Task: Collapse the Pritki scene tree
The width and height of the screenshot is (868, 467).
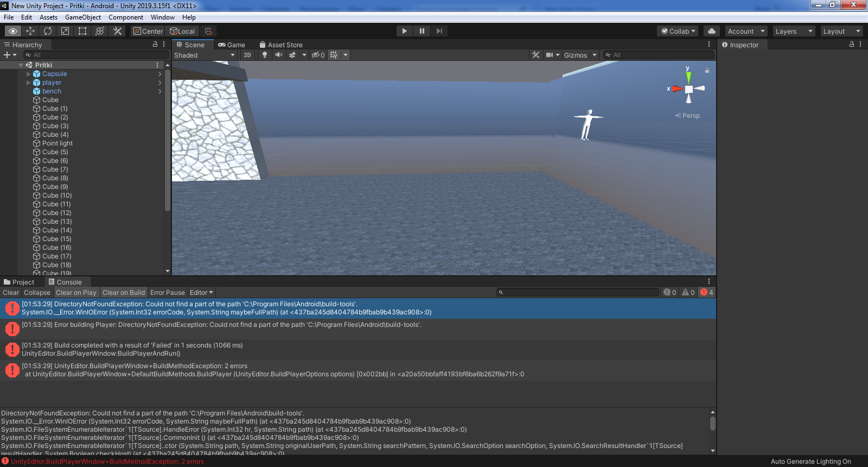Action: [21, 65]
